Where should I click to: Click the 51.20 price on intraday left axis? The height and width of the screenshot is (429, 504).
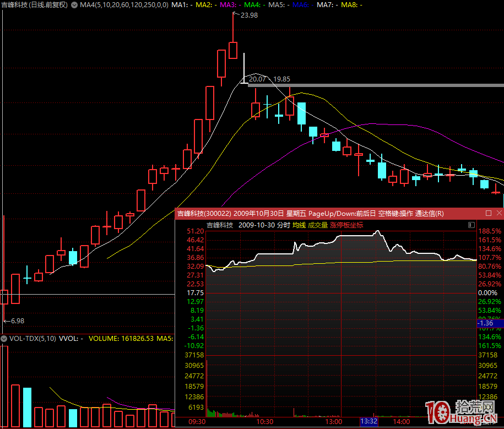click(196, 231)
